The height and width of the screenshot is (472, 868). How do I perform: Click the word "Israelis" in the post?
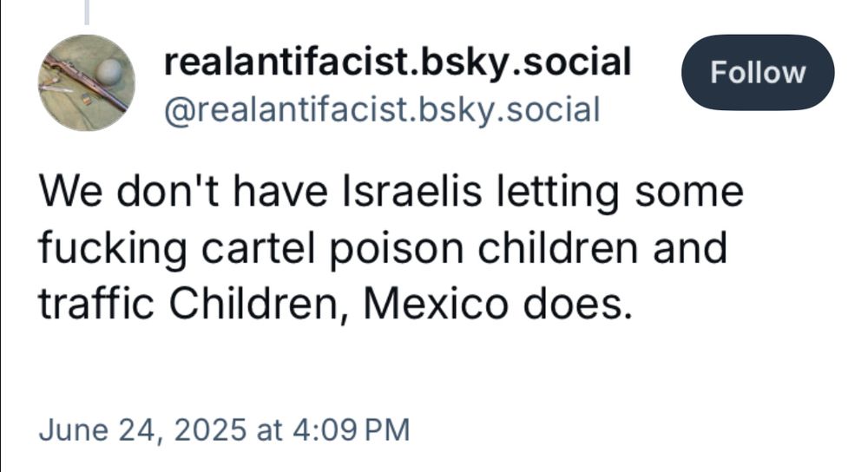tap(411, 192)
